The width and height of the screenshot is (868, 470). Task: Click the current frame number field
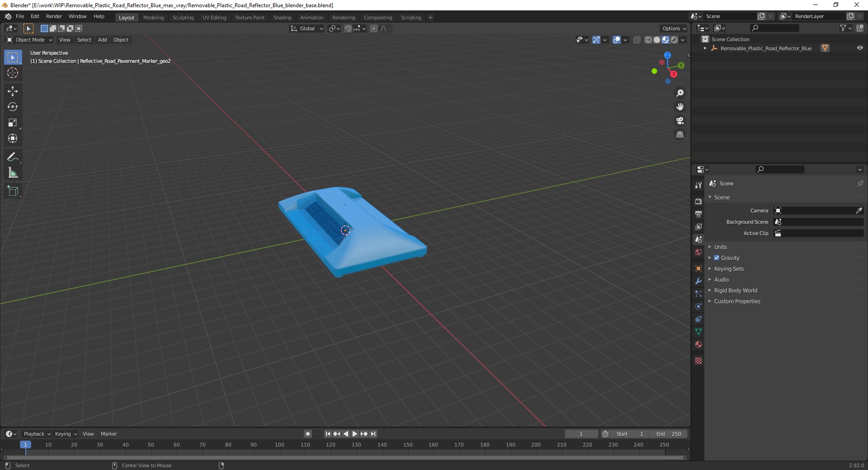tap(581, 434)
